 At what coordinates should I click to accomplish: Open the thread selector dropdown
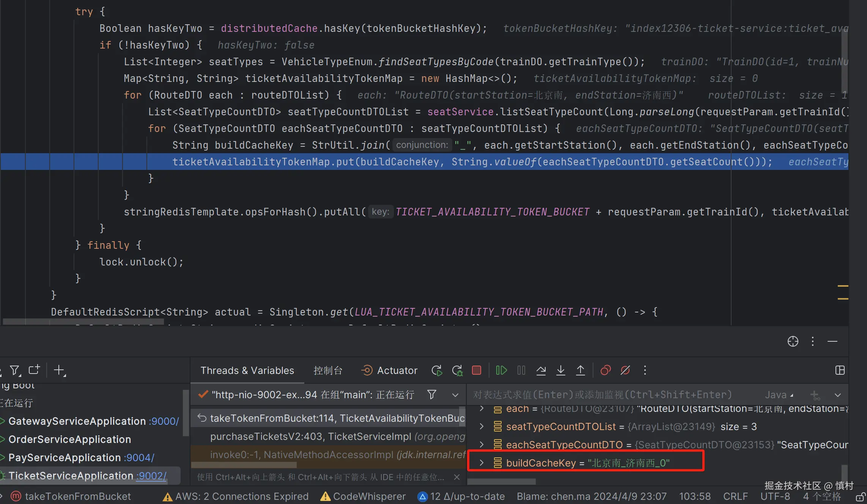pyautogui.click(x=455, y=395)
